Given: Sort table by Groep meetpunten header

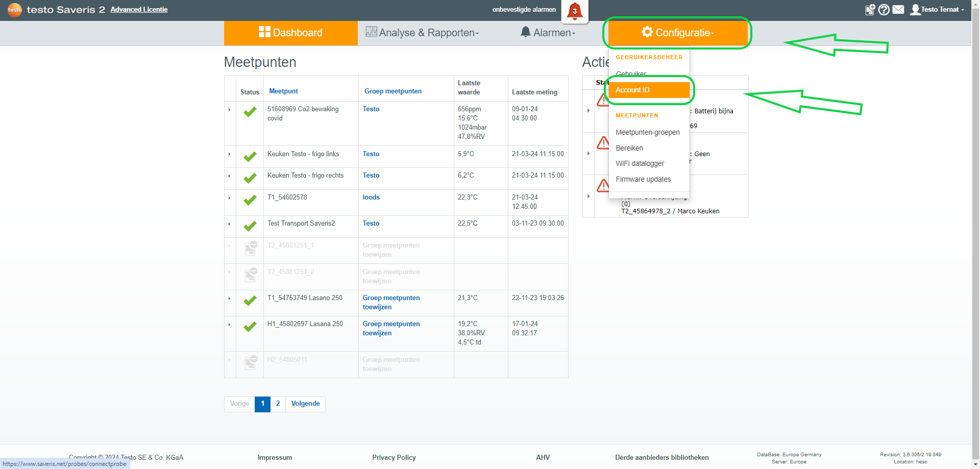Looking at the screenshot, I should 393,91.
